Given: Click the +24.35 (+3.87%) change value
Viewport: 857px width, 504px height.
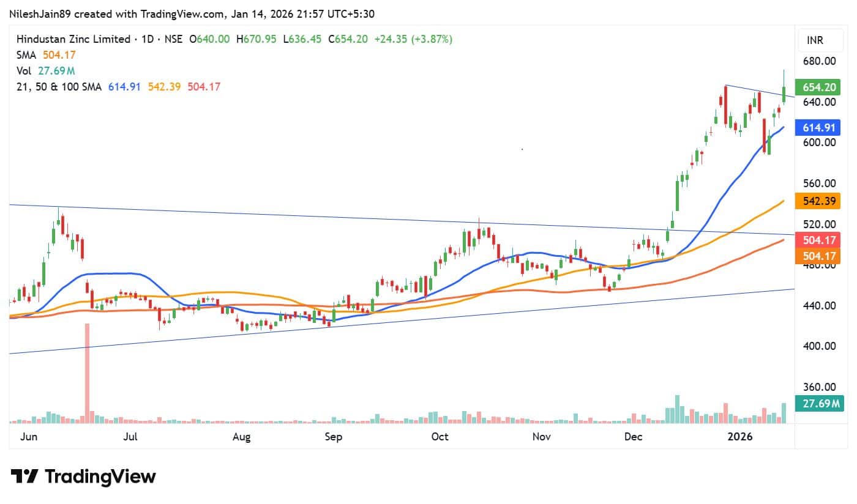Looking at the screenshot, I should (x=413, y=39).
